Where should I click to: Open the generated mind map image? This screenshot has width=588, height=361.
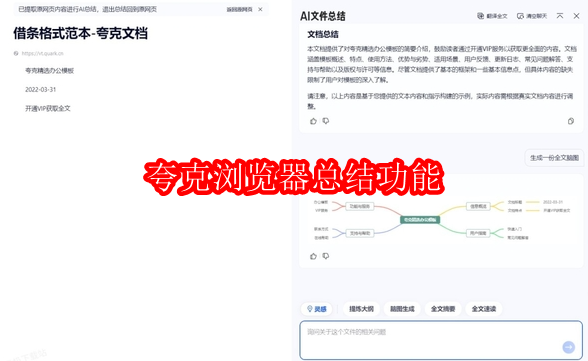click(x=441, y=220)
